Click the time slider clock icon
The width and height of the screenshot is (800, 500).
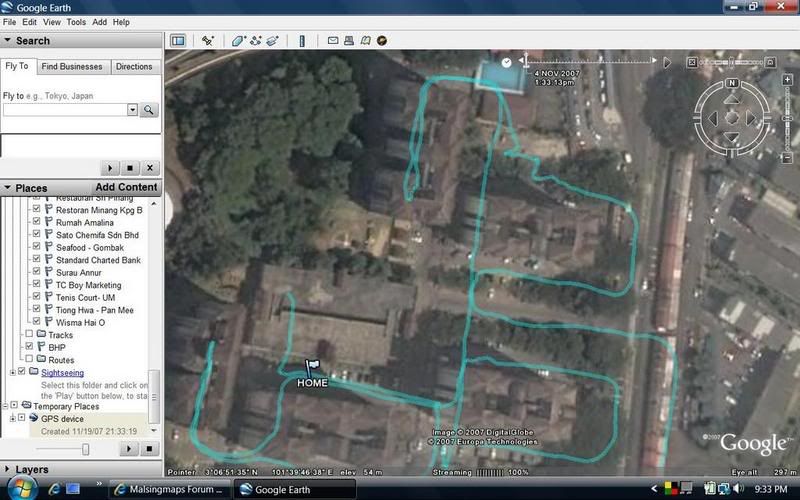506,63
